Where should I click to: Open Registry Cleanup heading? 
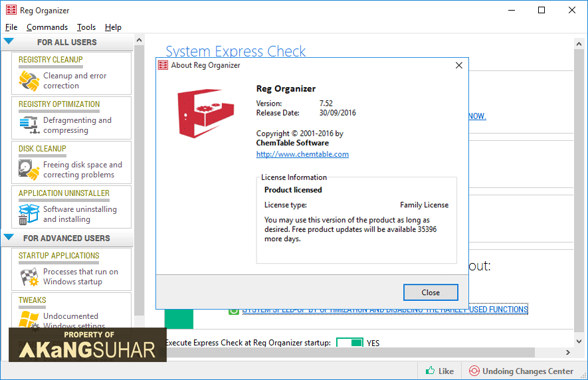click(x=50, y=60)
